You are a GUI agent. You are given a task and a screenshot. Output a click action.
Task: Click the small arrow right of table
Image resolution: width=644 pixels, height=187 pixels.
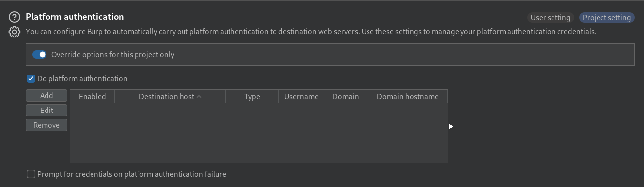(451, 127)
